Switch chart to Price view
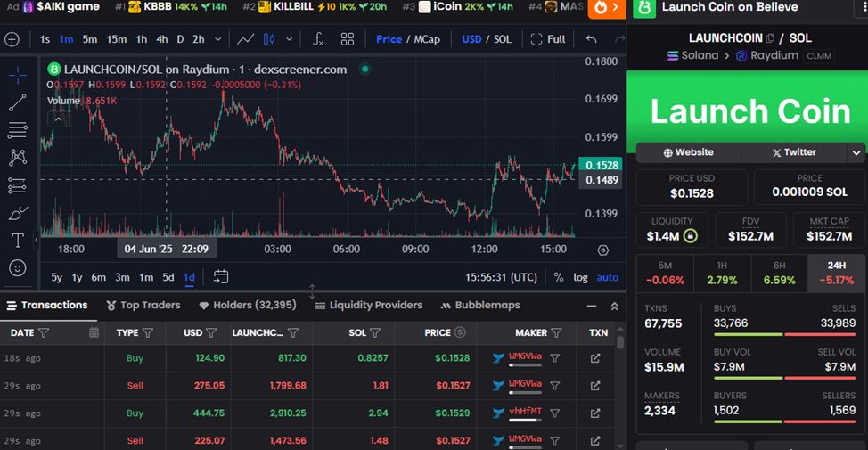 coord(389,39)
